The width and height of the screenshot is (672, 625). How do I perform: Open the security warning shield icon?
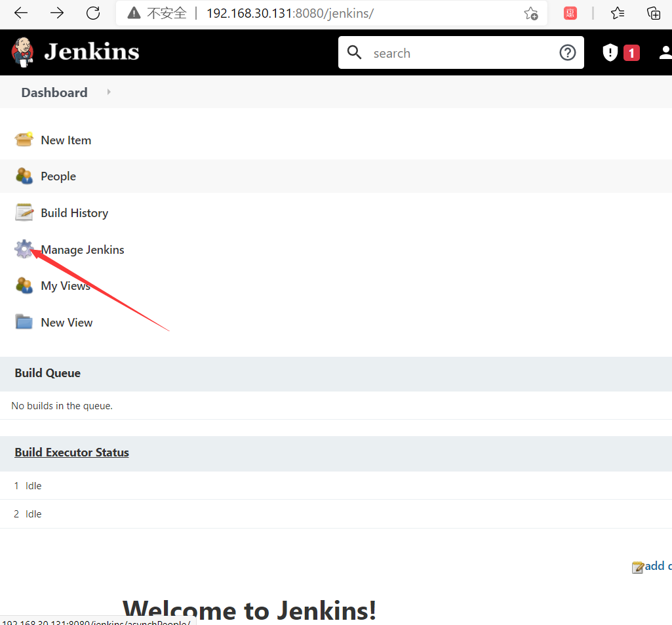[610, 52]
